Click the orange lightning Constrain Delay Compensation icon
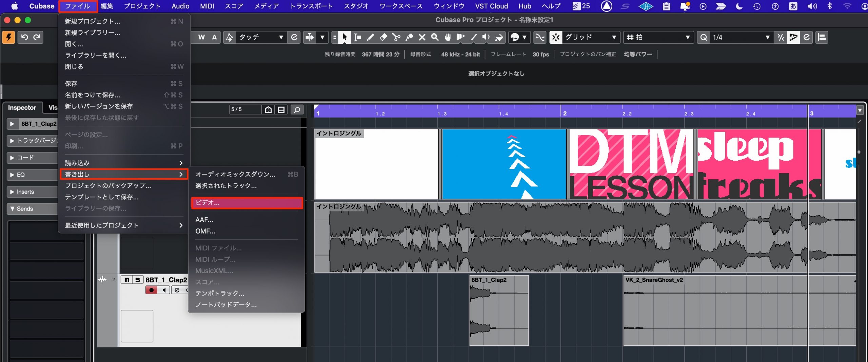This screenshot has height=362, width=868. pyautogui.click(x=8, y=37)
